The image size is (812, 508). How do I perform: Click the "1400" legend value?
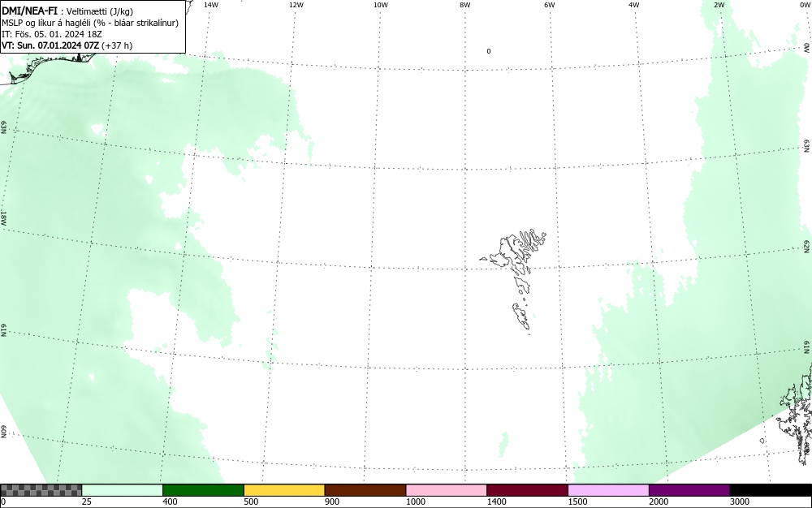pyautogui.click(x=497, y=502)
